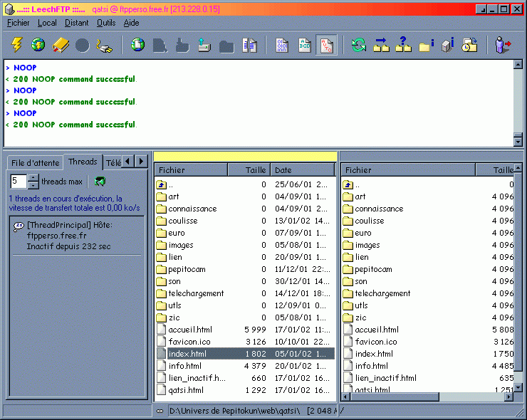Click the greyed-out document toolbar icon
The width and height of the screenshot is (527, 420).
(x=160, y=46)
